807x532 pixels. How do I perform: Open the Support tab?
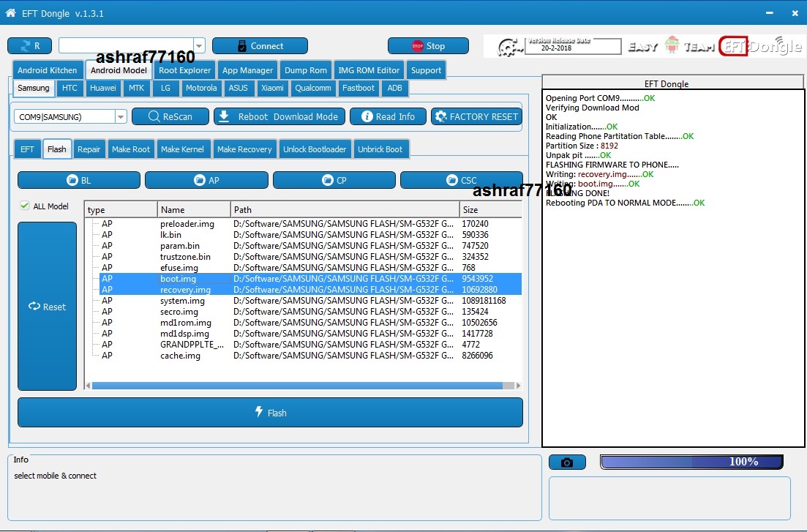pos(426,70)
